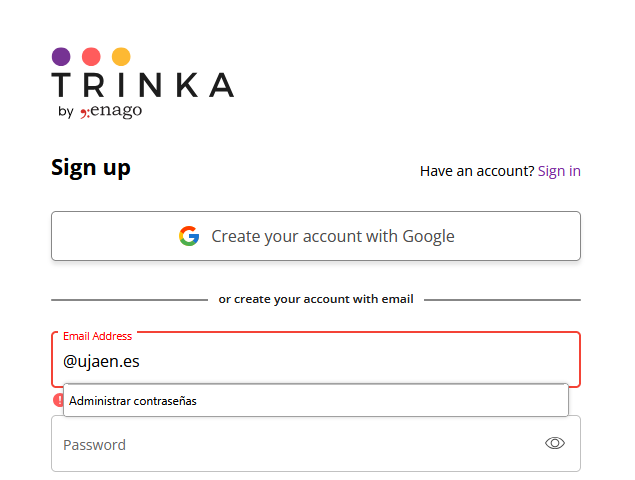Viewport: 635px width, 480px height.
Task: Create your account with Google button
Action: (316, 236)
